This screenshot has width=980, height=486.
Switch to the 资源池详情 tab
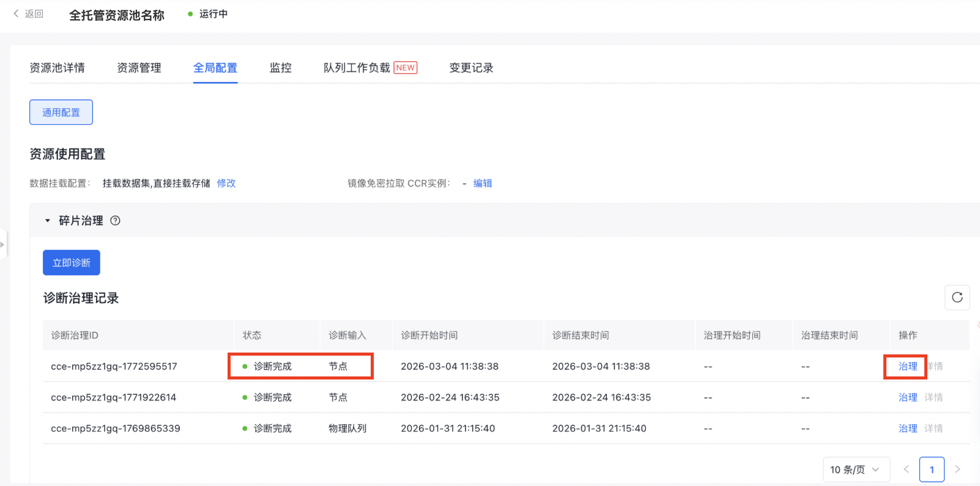tap(58, 68)
